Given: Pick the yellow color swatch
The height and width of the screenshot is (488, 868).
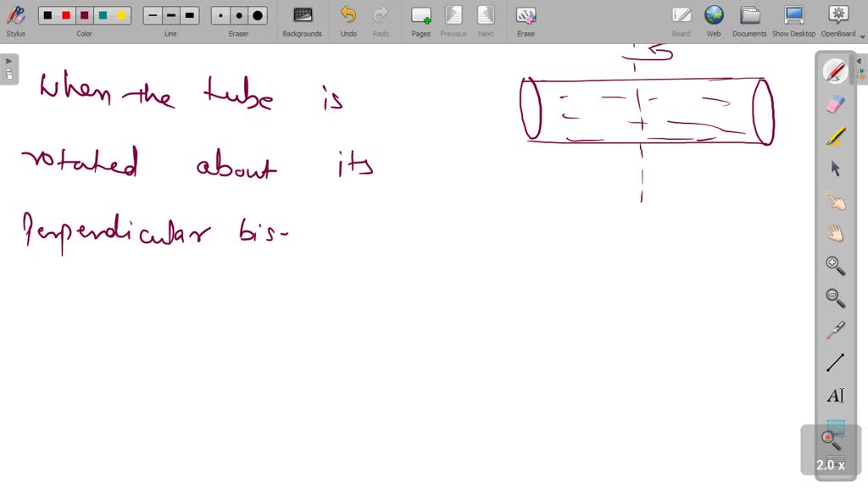Looking at the screenshot, I should pos(121,14).
